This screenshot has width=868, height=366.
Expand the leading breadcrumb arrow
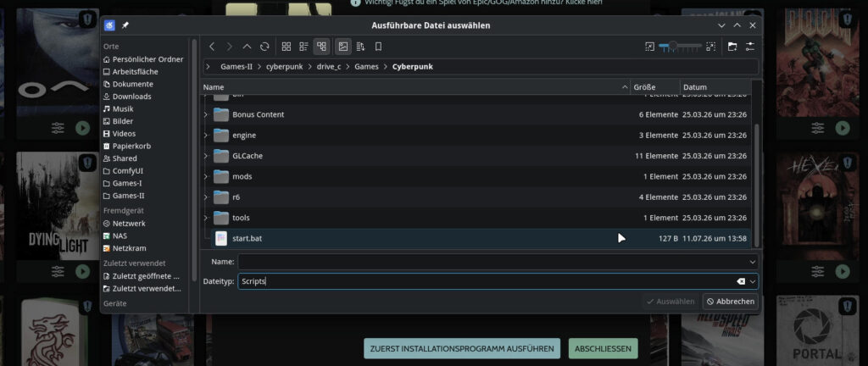tap(209, 67)
